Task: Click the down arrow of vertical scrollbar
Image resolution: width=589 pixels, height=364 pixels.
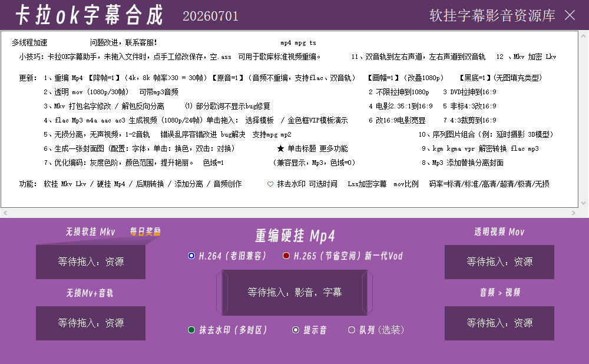Action: click(583, 203)
